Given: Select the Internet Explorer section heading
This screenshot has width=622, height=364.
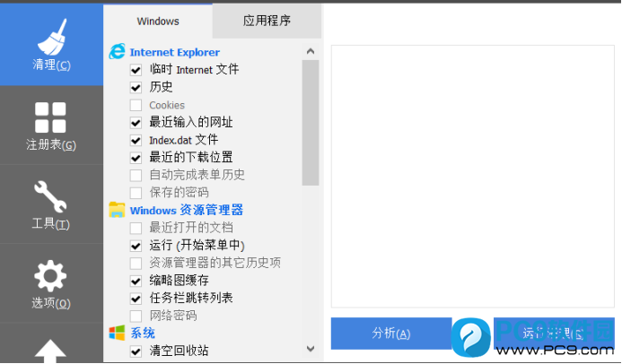Looking at the screenshot, I should pos(174,52).
